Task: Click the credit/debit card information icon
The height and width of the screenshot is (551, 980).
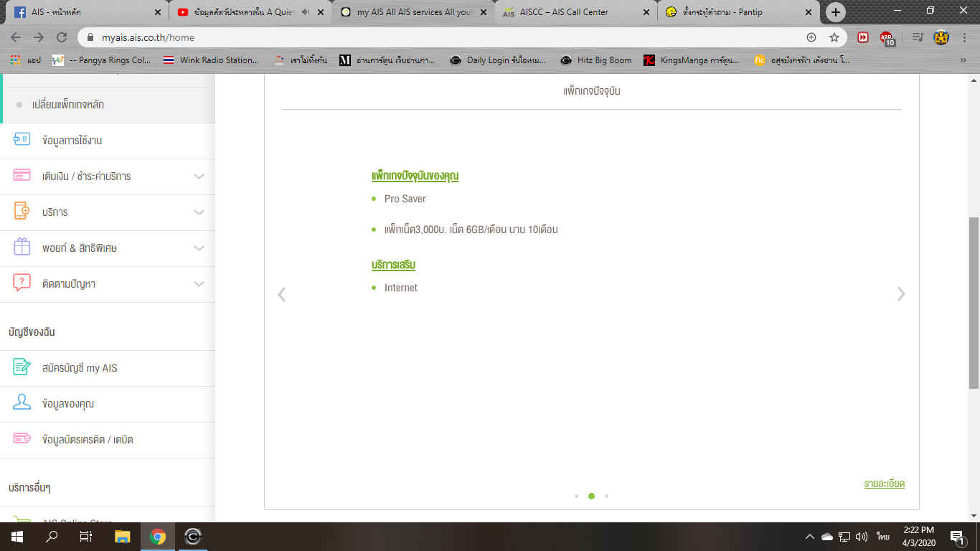Action: point(22,439)
